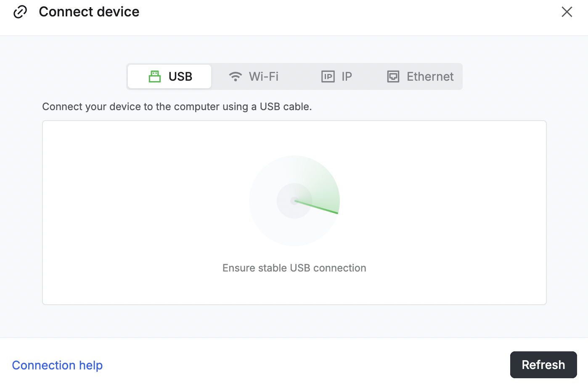588x390 pixels.
Task: Select the USB tab label
Action: (180, 76)
